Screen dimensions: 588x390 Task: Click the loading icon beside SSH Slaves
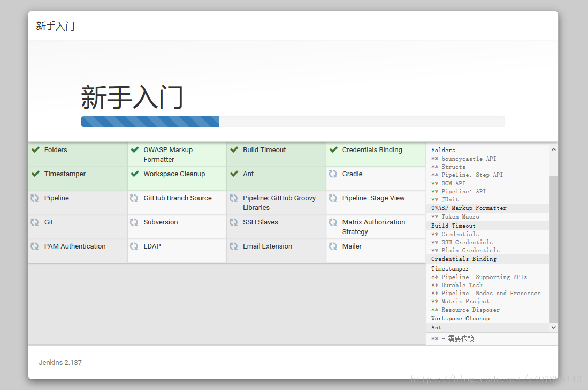(x=234, y=222)
